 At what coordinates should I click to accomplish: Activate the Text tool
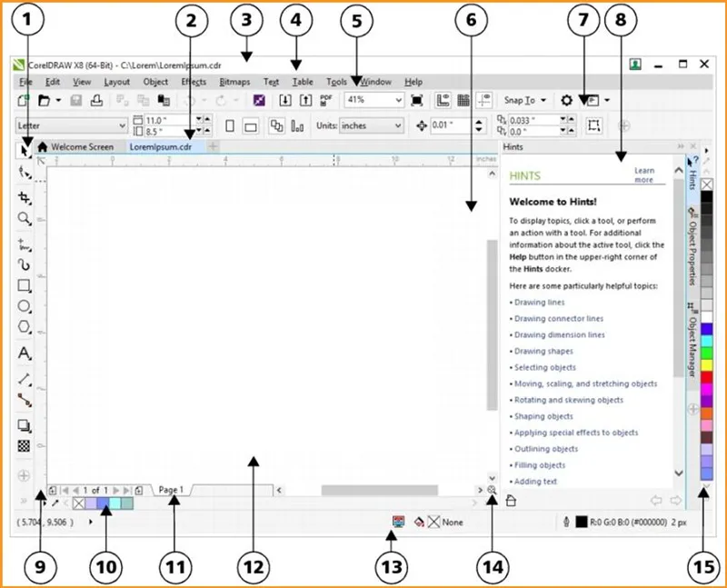pos(25,353)
